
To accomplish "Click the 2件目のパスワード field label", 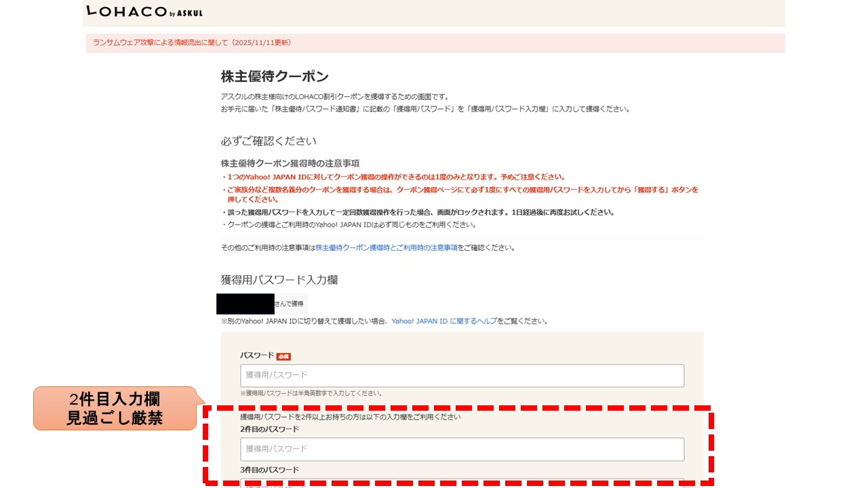I will pos(269,430).
